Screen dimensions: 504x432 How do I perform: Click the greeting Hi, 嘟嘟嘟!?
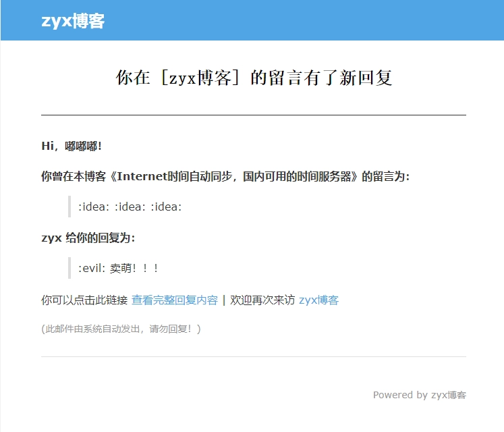coord(72,146)
